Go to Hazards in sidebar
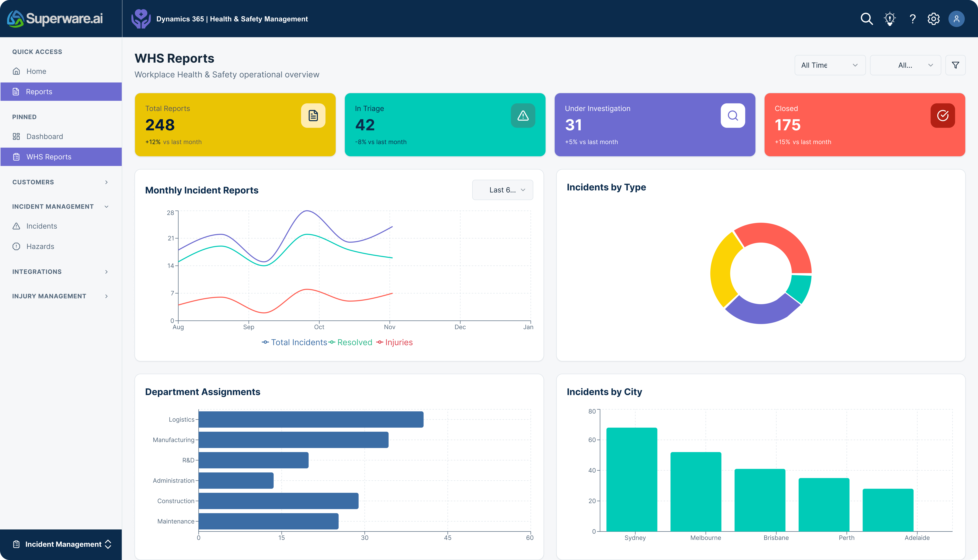The image size is (978, 560). coord(40,247)
